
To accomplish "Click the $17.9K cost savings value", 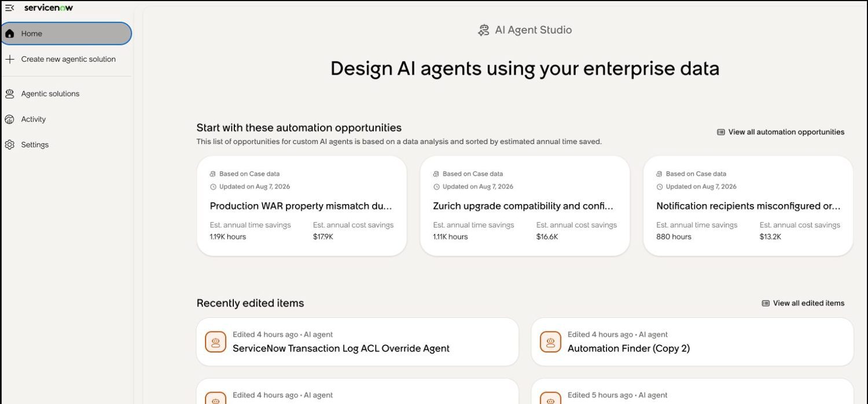I will point(323,237).
